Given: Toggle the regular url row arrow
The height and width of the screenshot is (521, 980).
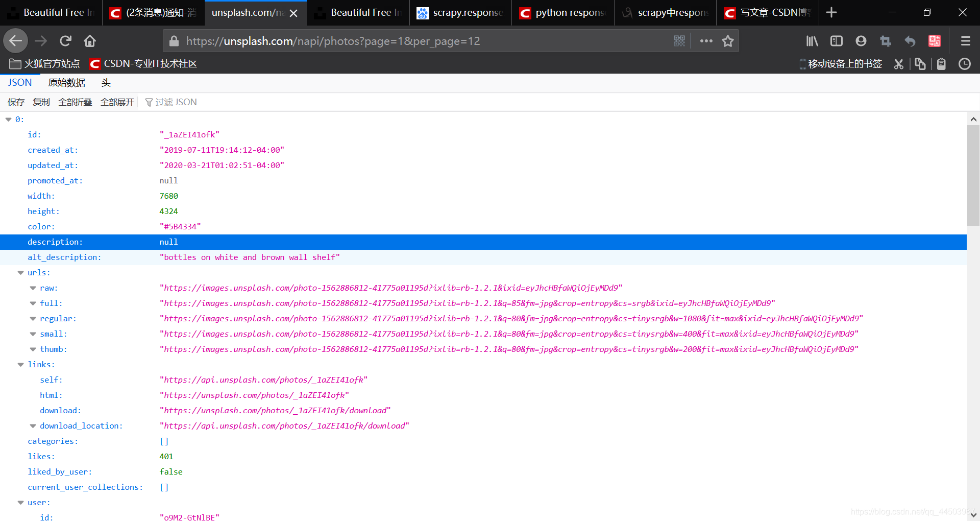Looking at the screenshot, I should 33,319.
